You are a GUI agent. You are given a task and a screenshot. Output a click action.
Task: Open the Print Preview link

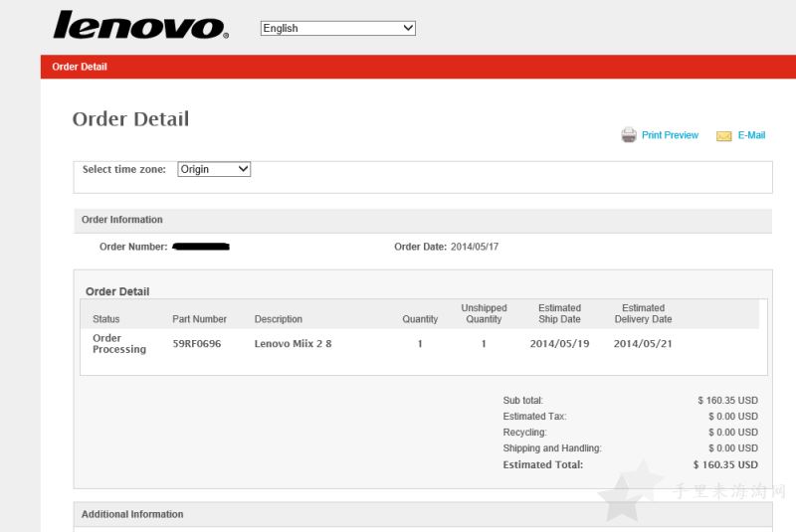pyautogui.click(x=670, y=135)
